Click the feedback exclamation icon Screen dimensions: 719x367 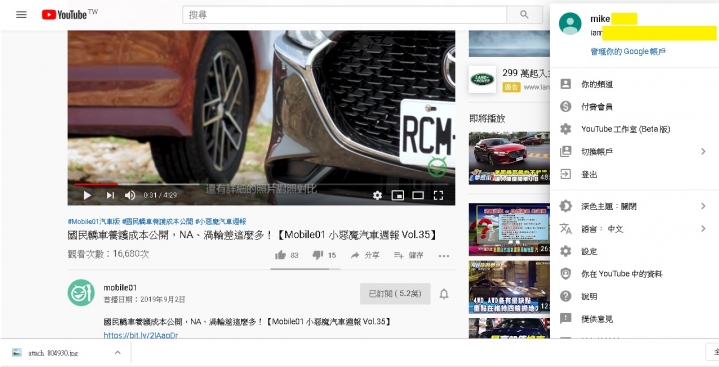pos(566,318)
